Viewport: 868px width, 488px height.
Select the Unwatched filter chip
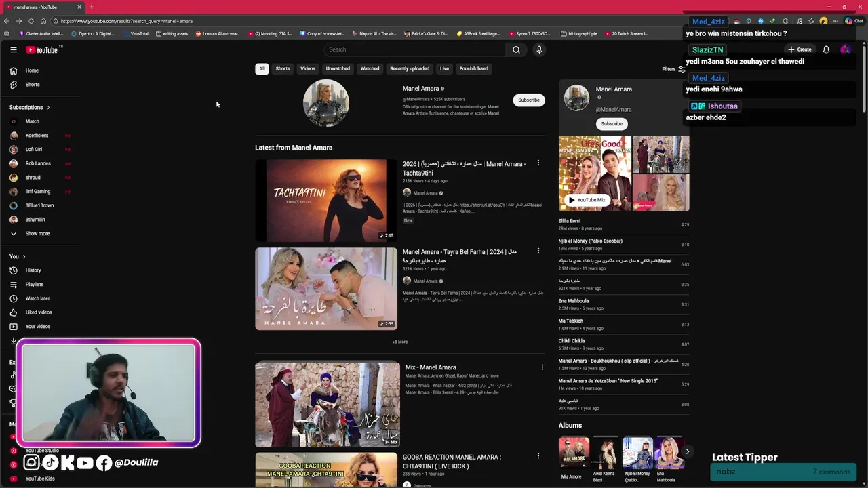(338, 68)
